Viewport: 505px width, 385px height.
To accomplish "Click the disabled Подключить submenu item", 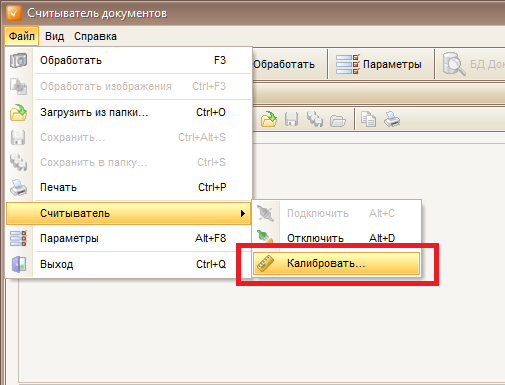I will tap(337, 213).
